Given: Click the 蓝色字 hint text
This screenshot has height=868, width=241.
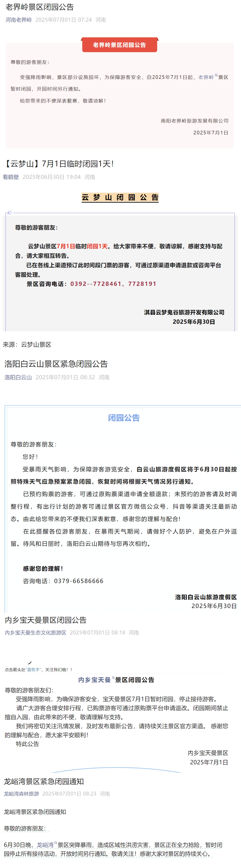Looking at the screenshot, I should pos(34,670).
